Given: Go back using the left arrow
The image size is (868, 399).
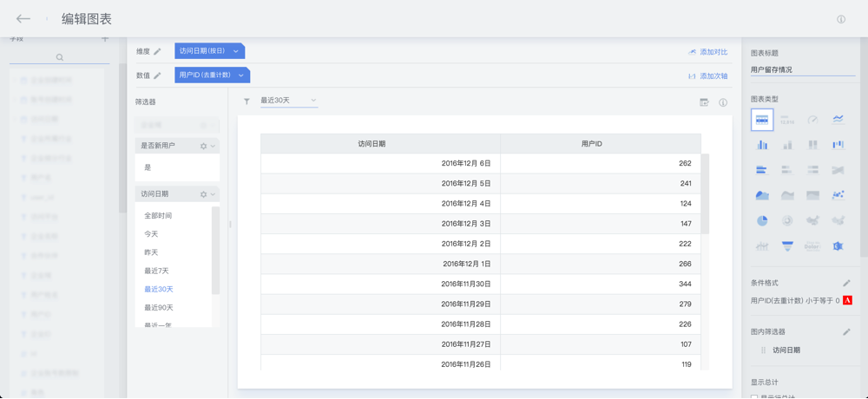Looking at the screenshot, I should pos(23,19).
